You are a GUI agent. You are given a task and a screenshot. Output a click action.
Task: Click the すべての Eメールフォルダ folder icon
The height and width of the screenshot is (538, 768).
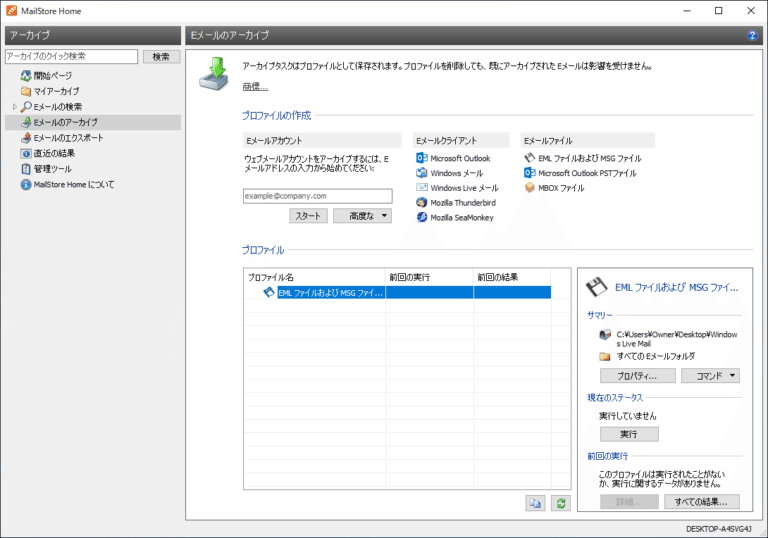[x=605, y=356]
